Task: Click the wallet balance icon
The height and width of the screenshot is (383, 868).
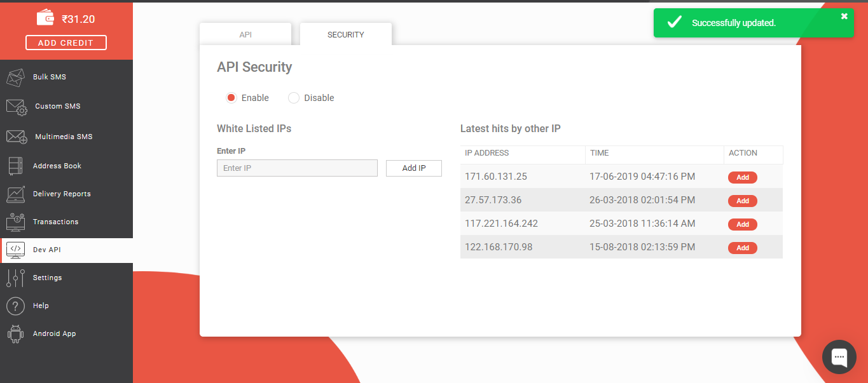Action: 45,18
